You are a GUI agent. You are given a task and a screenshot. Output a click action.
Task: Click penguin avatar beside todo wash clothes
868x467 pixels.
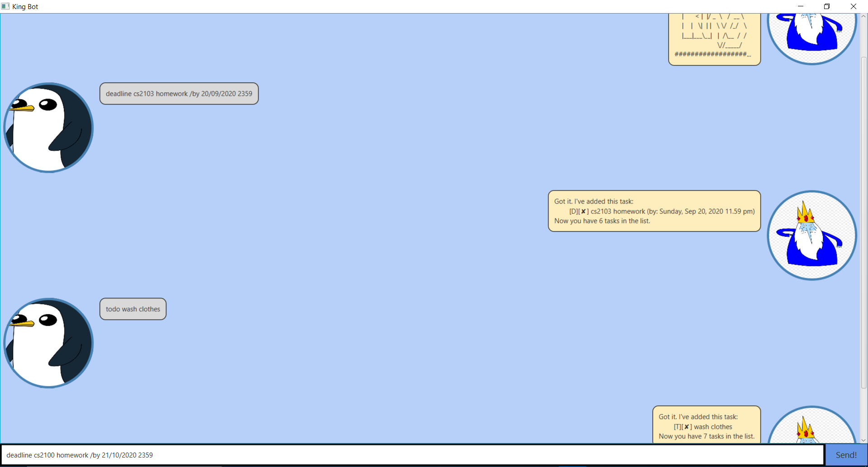click(x=48, y=343)
